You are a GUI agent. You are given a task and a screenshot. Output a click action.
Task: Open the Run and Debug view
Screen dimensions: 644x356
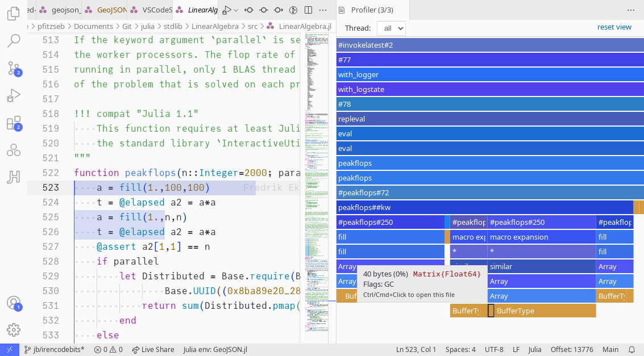[x=14, y=95]
